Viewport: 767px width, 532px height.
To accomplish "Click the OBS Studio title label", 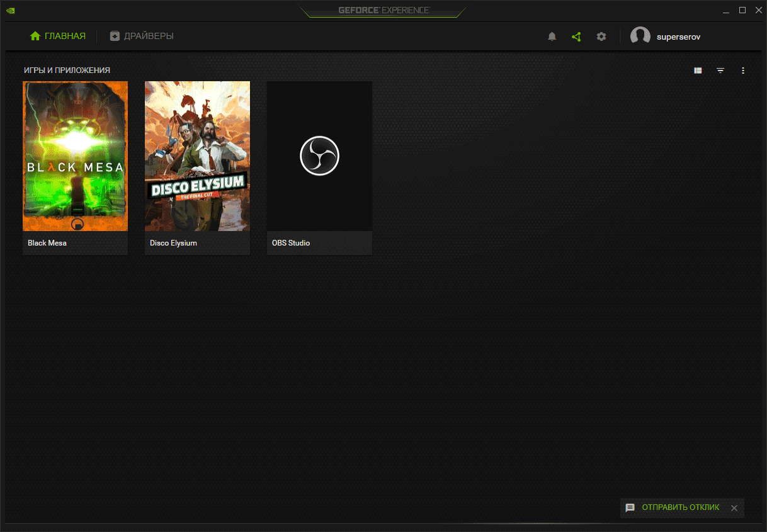I will tap(291, 243).
